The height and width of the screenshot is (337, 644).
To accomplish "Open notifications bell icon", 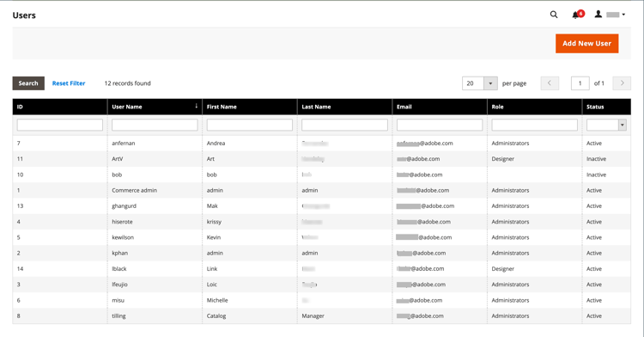I will [x=578, y=15].
